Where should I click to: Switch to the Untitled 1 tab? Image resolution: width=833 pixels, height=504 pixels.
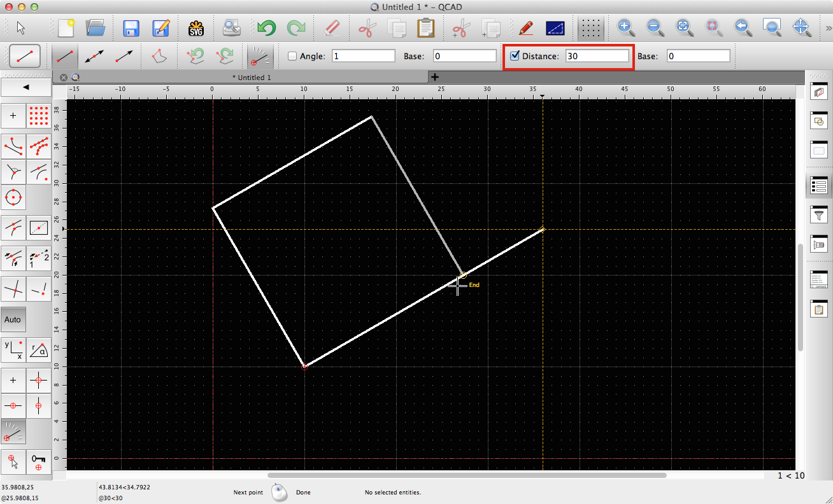252,77
